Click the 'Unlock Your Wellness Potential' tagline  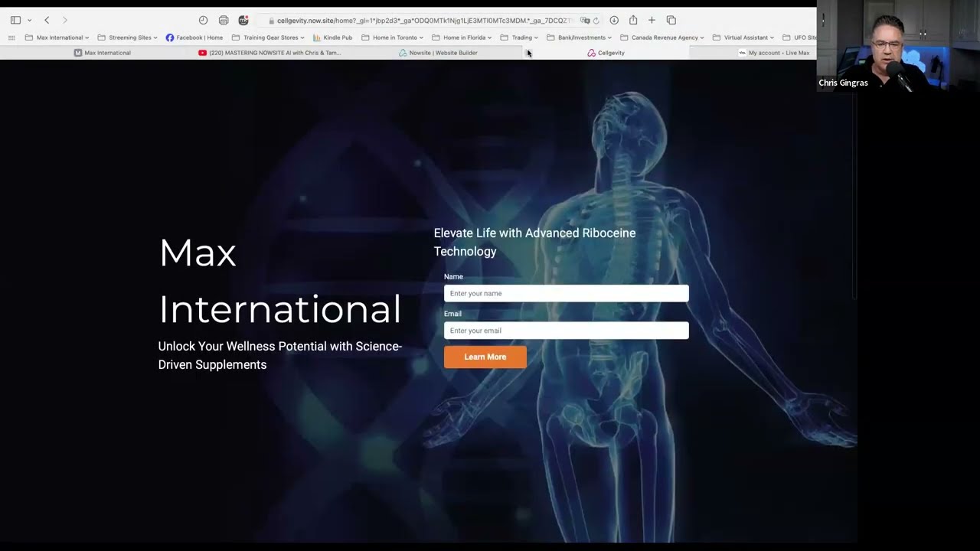(x=280, y=355)
